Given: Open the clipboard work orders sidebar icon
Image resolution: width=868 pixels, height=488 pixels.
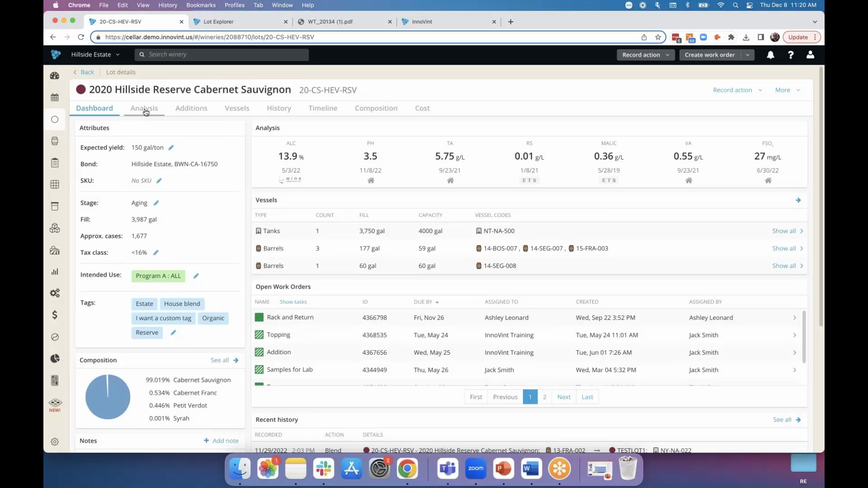Looking at the screenshot, I should click(x=55, y=163).
